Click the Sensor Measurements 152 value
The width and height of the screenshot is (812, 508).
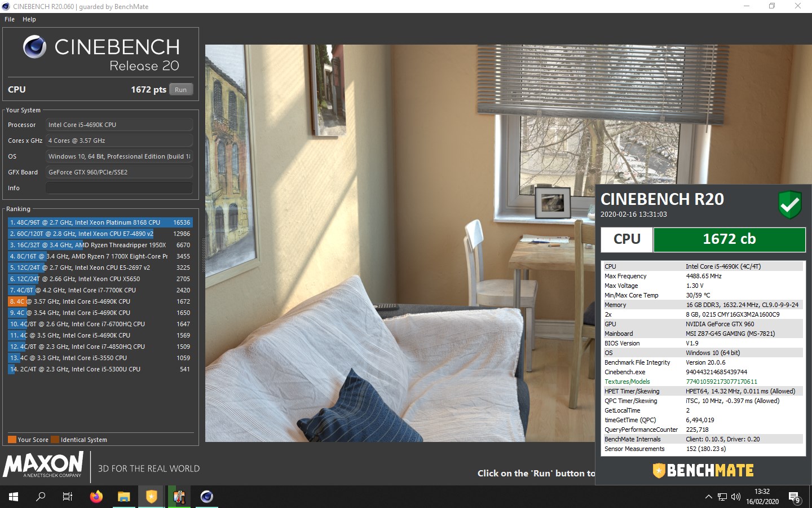[706, 449]
